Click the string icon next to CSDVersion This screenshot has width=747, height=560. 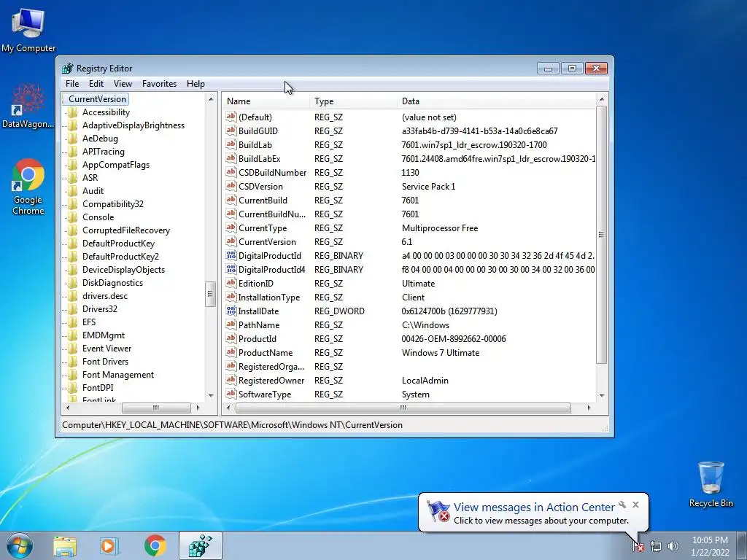click(x=231, y=186)
